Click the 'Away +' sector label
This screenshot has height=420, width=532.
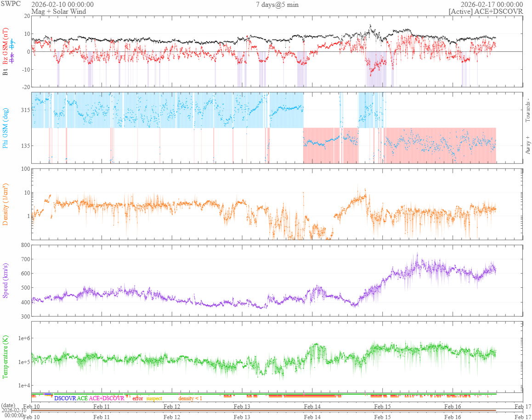[527, 145]
